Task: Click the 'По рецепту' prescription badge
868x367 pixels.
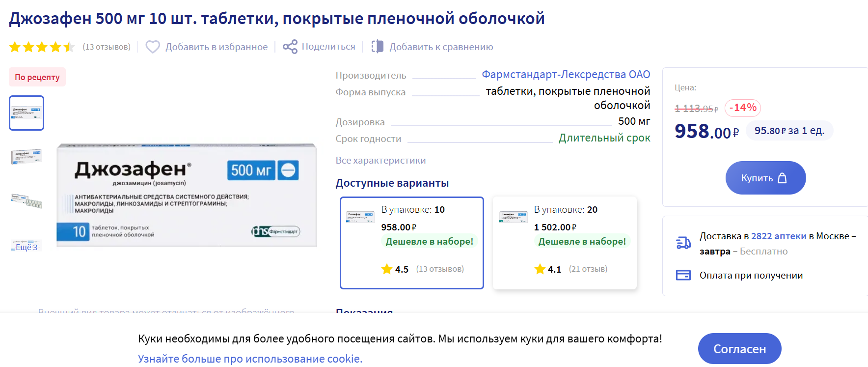Action: pyautogui.click(x=37, y=77)
